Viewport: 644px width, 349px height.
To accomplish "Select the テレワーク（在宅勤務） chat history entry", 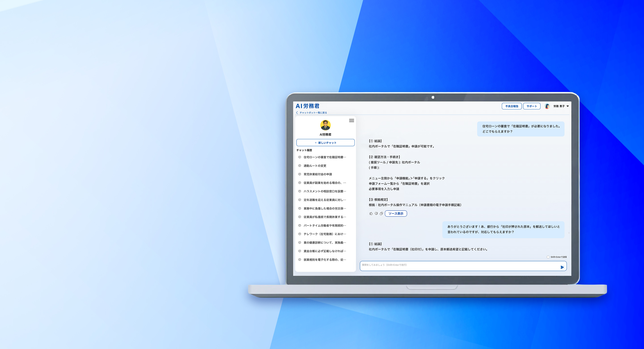I will click(324, 234).
